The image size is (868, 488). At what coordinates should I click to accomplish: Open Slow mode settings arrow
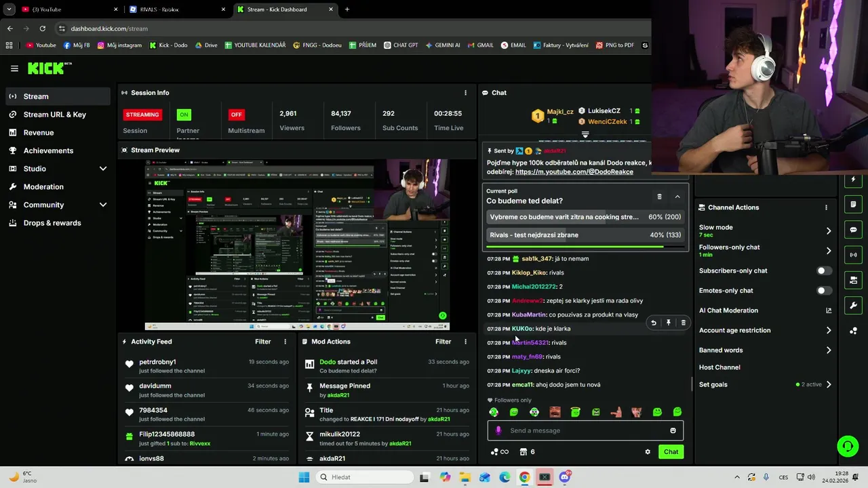[x=828, y=231]
